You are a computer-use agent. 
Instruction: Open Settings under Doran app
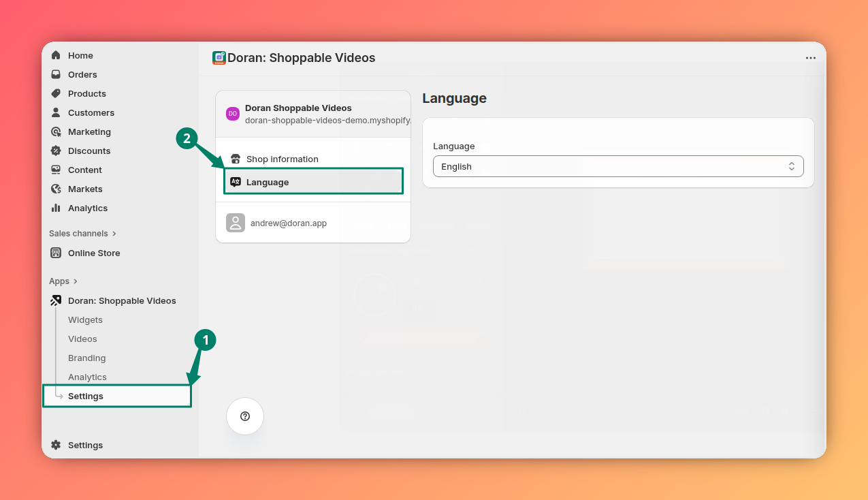click(x=117, y=396)
